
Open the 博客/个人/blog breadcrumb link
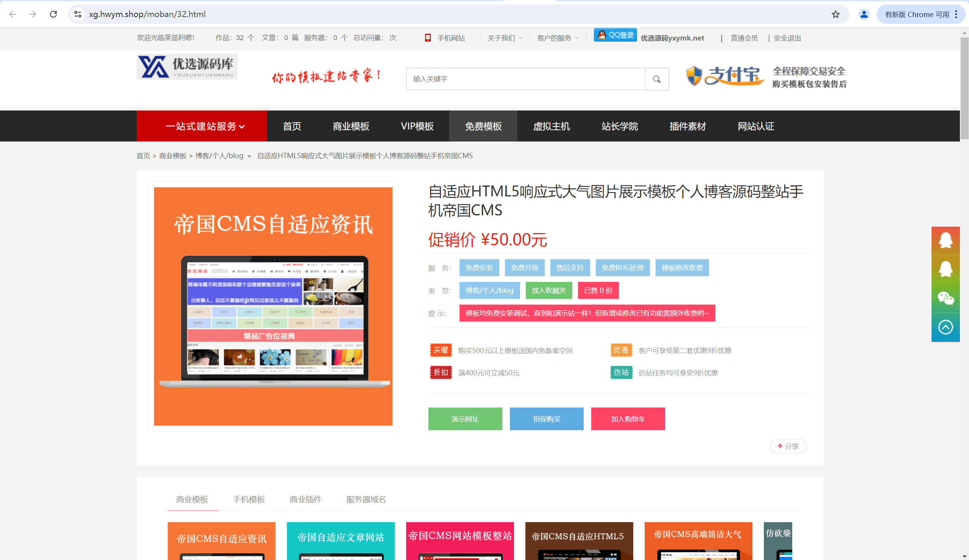point(219,156)
